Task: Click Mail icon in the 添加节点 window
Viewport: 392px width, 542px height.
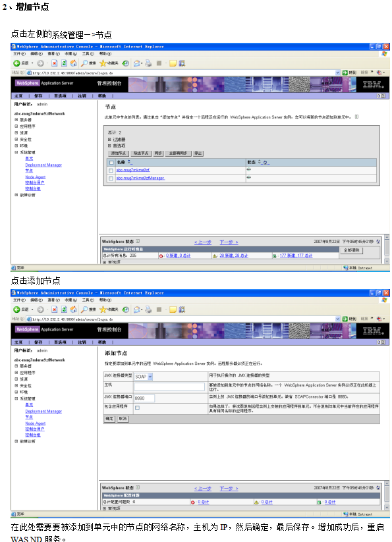Action: click(x=137, y=310)
